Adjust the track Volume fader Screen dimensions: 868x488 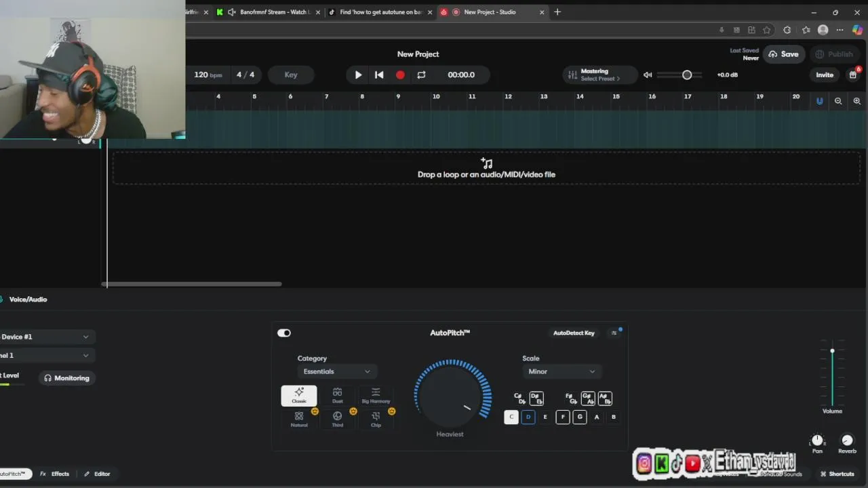click(832, 350)
